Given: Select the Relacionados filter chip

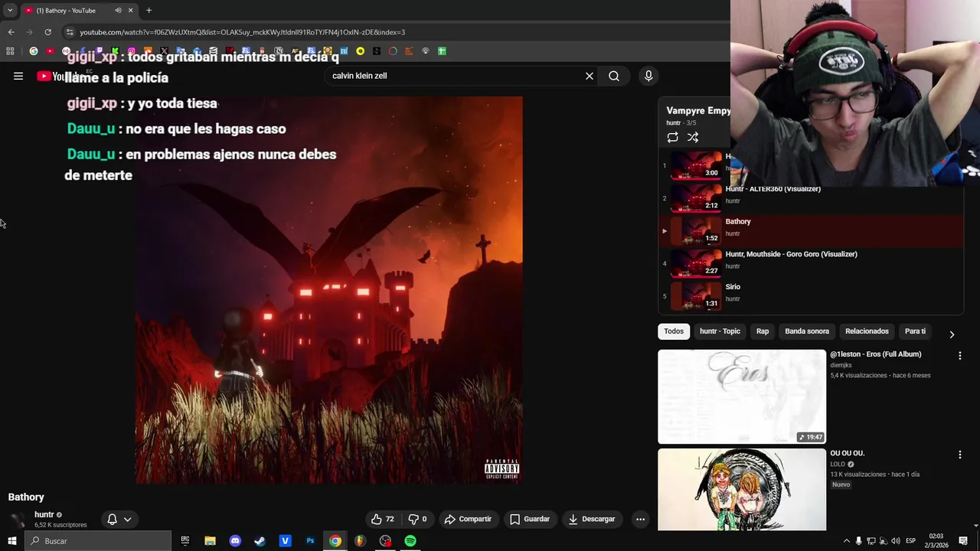Looking at the screenshot, I should 867,331.
